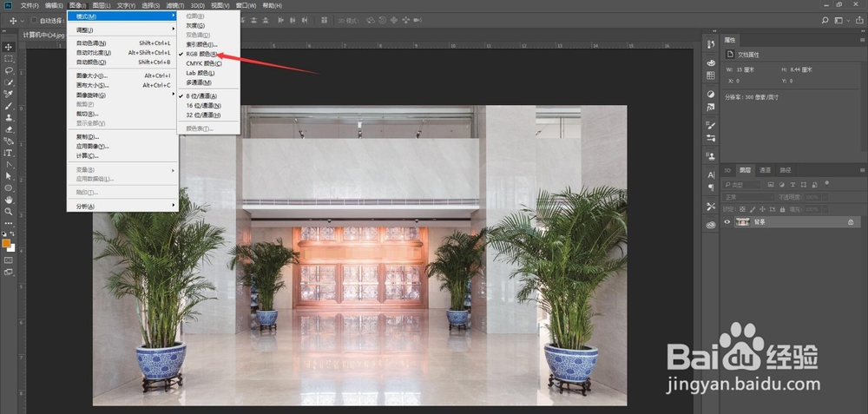Switch to the 路径 paths tab

pyautogui.click(x=785, y=170)
